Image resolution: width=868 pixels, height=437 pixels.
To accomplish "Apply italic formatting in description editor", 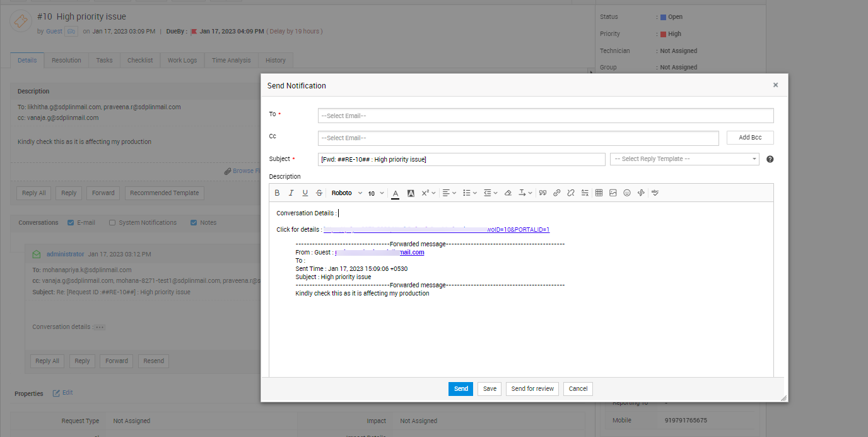I will tap(291, 193).
